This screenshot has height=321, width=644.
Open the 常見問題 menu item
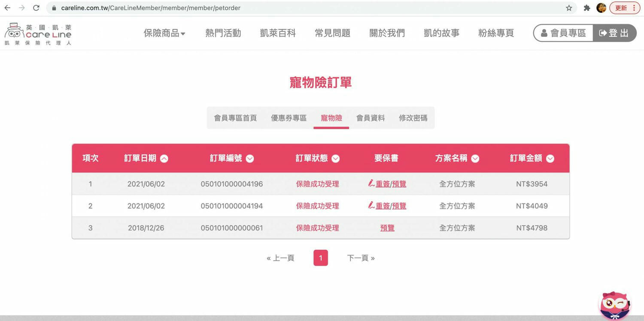332,33
